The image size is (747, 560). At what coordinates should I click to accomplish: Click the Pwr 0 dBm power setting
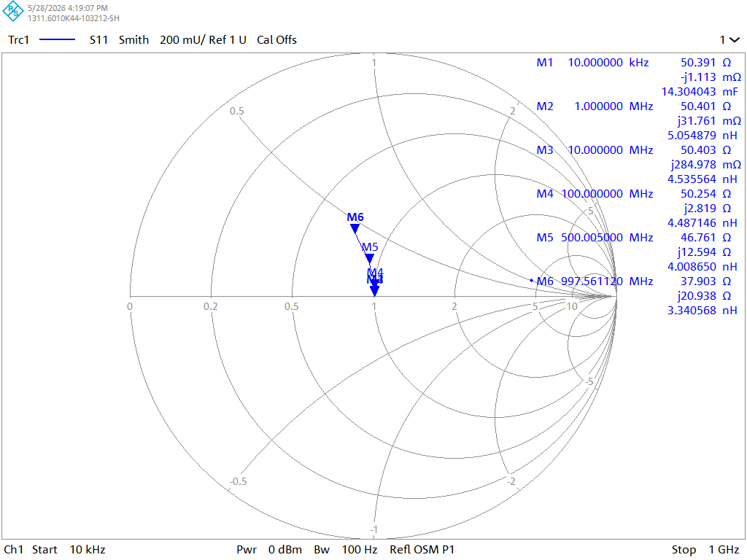(269, 550)
